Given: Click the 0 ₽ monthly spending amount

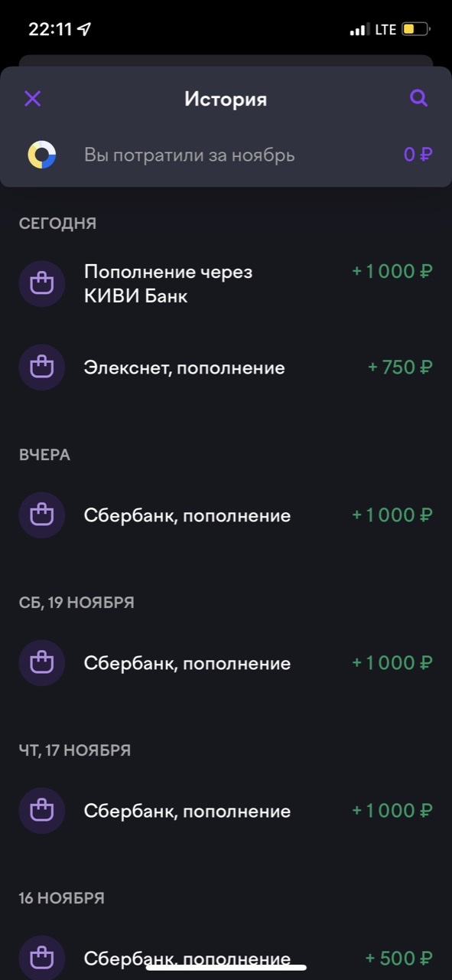Looking at the screenshot, I should (x=418, y=154).
